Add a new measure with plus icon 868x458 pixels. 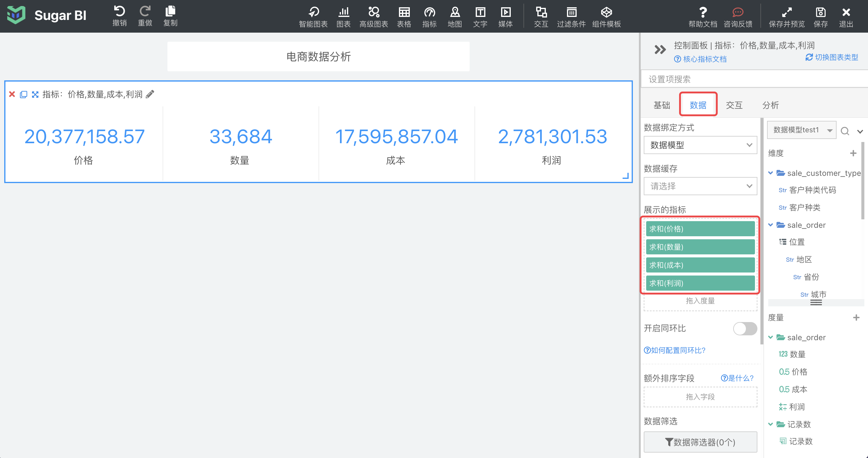tap(856, 318)
